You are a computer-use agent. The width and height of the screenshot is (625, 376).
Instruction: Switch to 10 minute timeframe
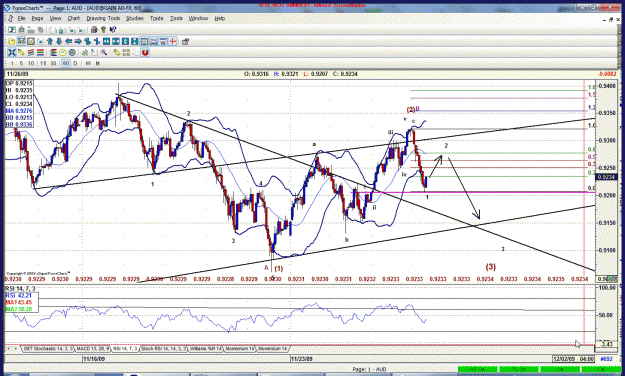pyautogui.click(x=31, y=63)
